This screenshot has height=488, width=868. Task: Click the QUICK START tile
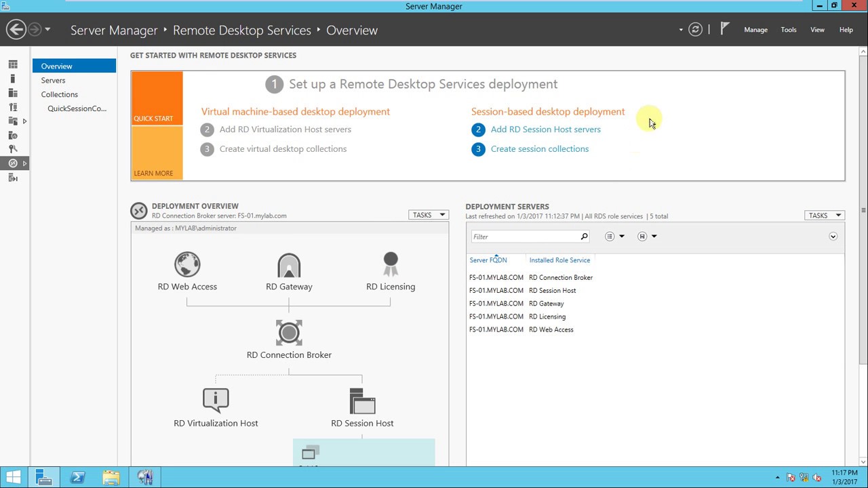click(157, 98)
